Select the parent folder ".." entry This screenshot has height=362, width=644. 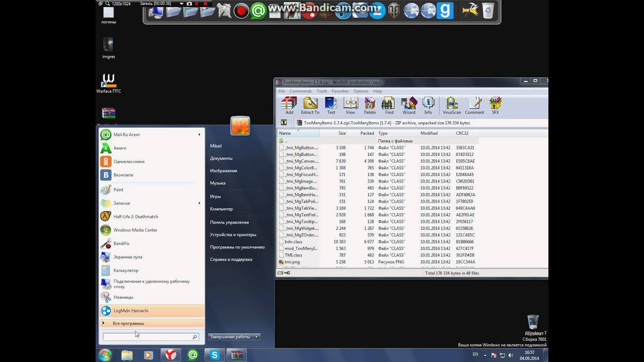pos(377,141)
